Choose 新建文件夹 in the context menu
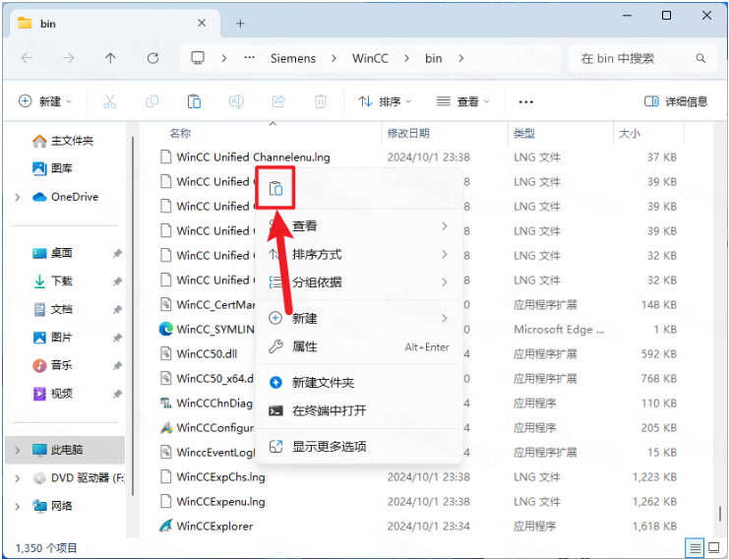Screen dimensions: 729x560 point(358,382)
